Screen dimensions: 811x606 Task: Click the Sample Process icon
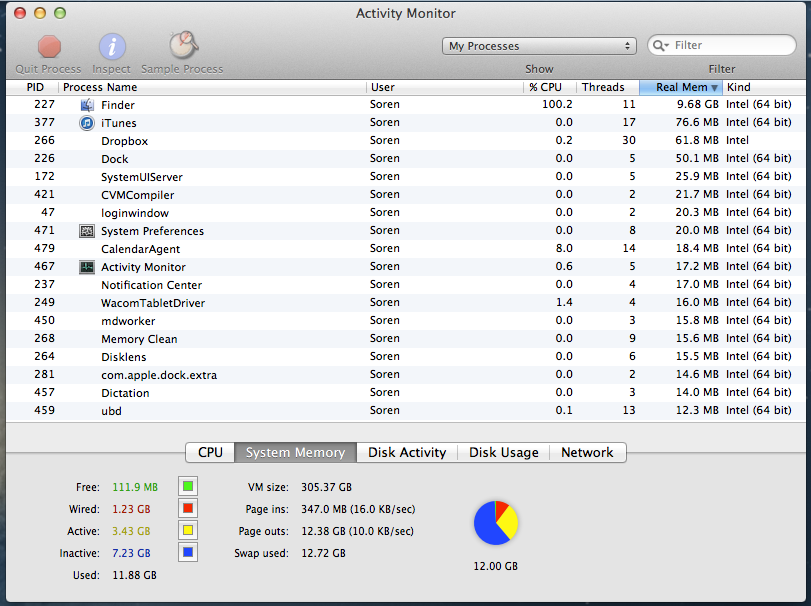(x=183, y=46)
